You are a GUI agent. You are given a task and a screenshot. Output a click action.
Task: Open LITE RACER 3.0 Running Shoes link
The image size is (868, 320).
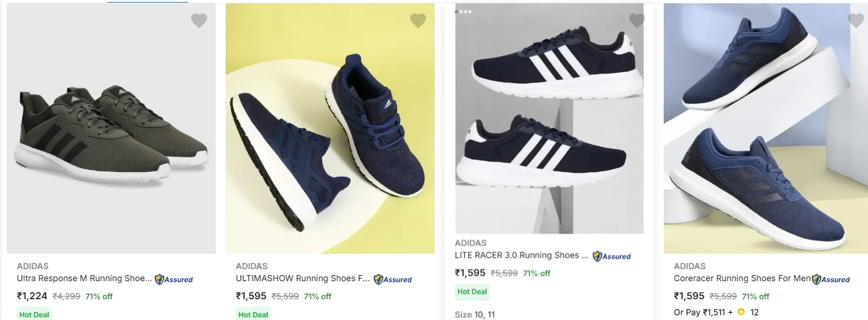[x=522, y=255]
